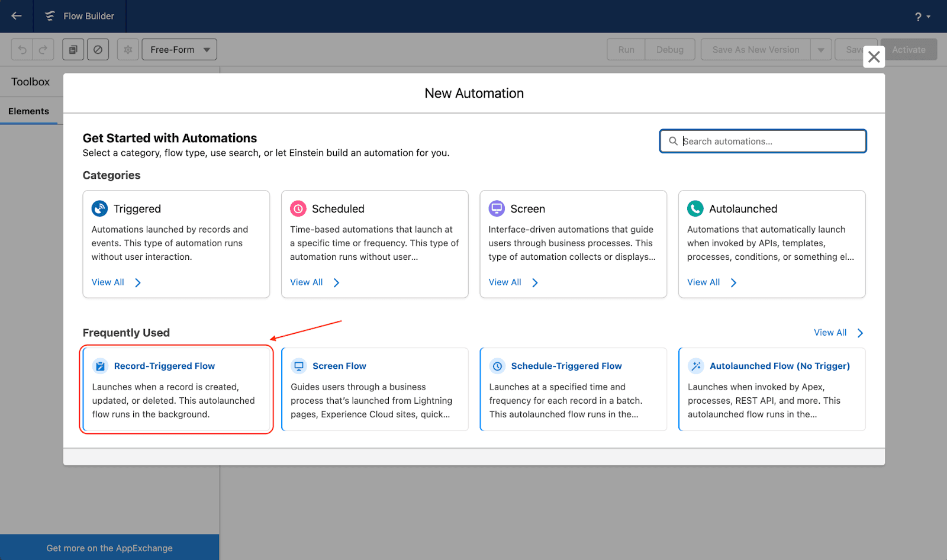Select the Triggered category icon

(99, 209)
